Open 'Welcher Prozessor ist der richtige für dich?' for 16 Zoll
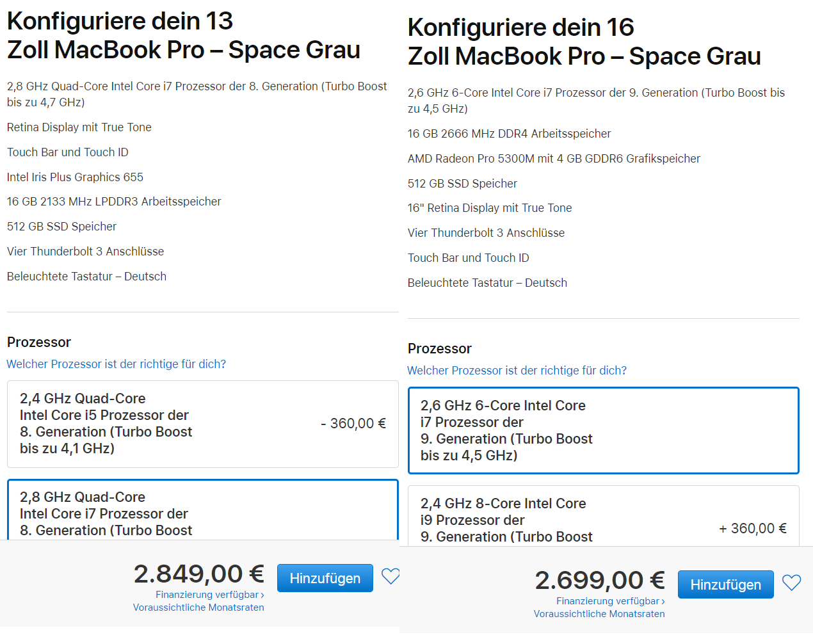Screen dimensions: 813x644 click(517, 370)
